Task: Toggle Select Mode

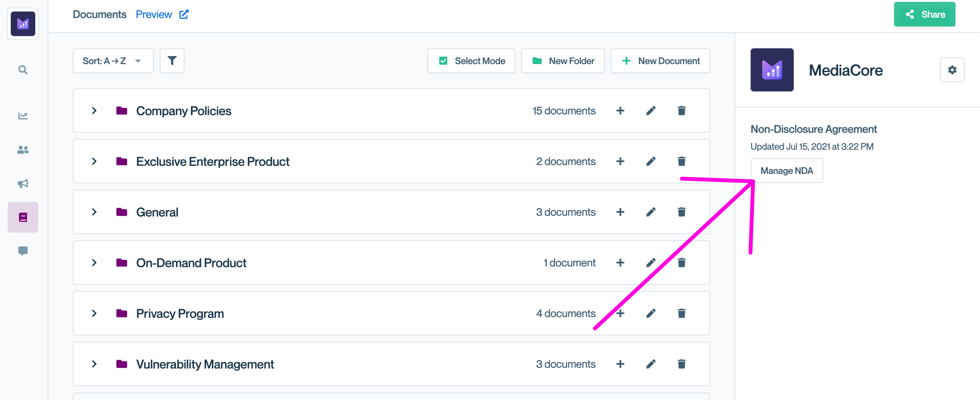Action: [471, 61]
